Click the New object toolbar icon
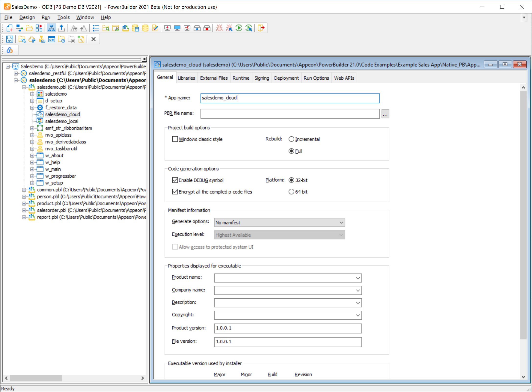532x392 pixels. point(9,28)
